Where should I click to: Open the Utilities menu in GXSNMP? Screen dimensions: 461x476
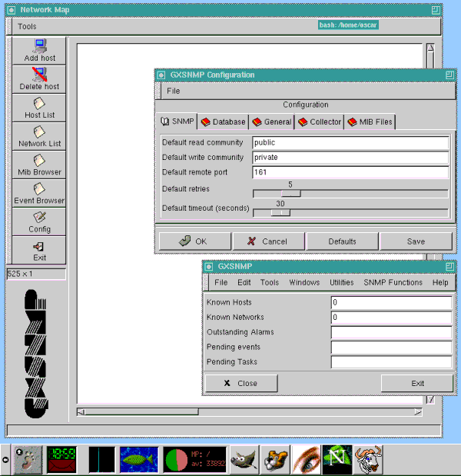click(x=341, y=282)
